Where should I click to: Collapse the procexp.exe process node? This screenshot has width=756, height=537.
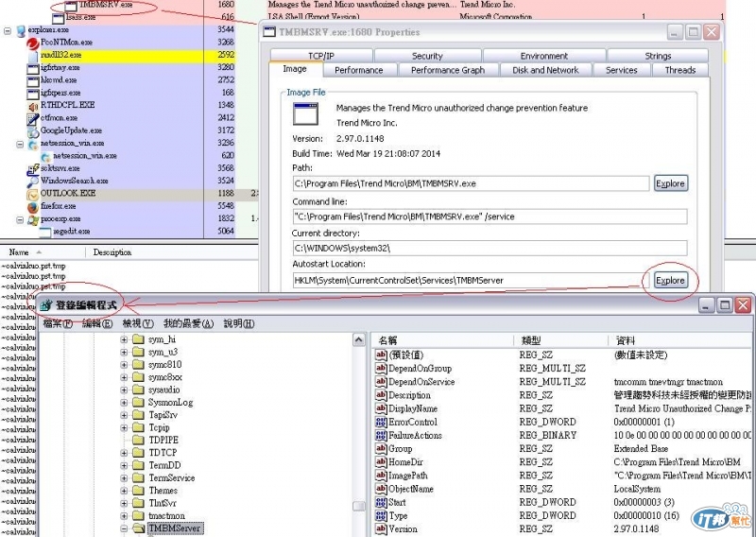point(20,219)
